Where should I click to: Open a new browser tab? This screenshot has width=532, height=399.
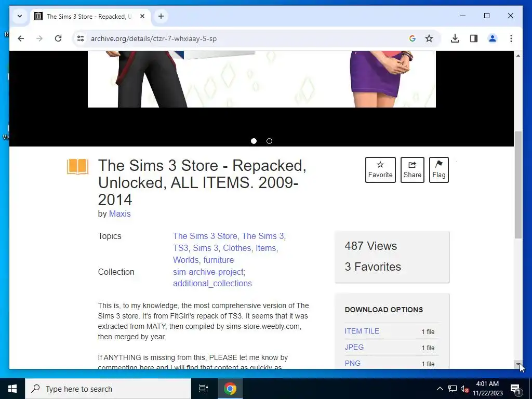click(x=161, y=16)
